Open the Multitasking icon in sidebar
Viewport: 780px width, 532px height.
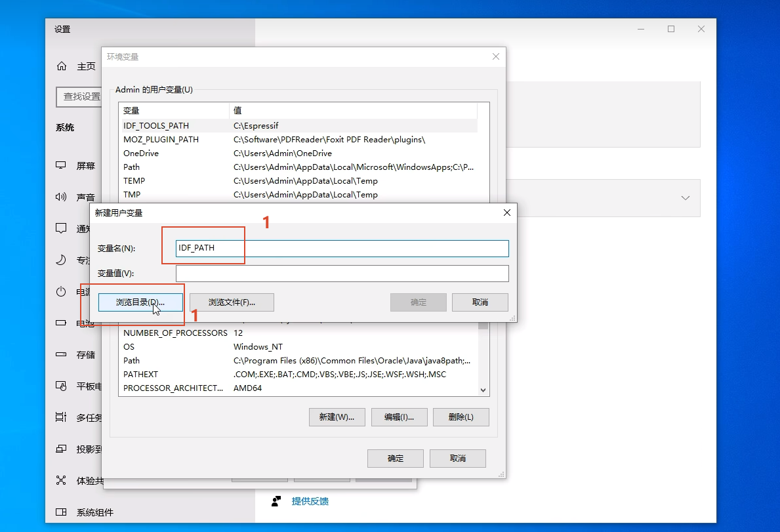(61, 417)
